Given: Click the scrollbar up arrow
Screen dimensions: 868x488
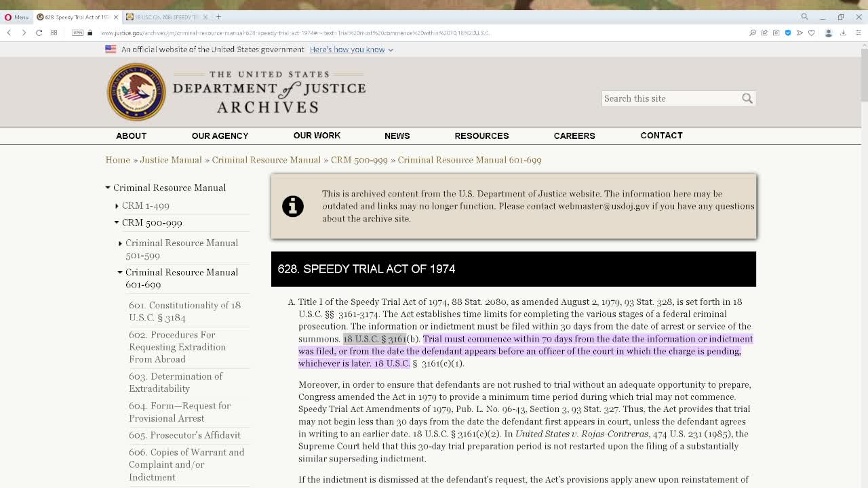Looking at the screenshot, I should (863, 45).
